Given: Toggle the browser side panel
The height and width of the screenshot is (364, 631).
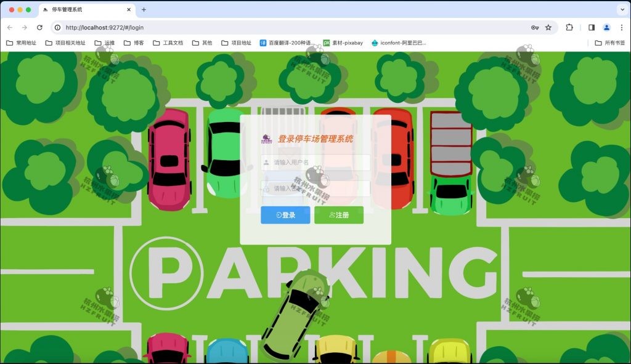Looking at the screenshot, I should tap(592, 28).
